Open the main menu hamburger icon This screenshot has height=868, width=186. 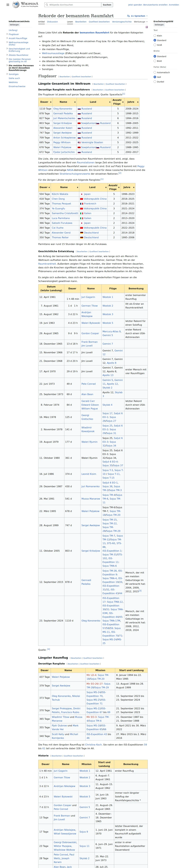(8, 5)
